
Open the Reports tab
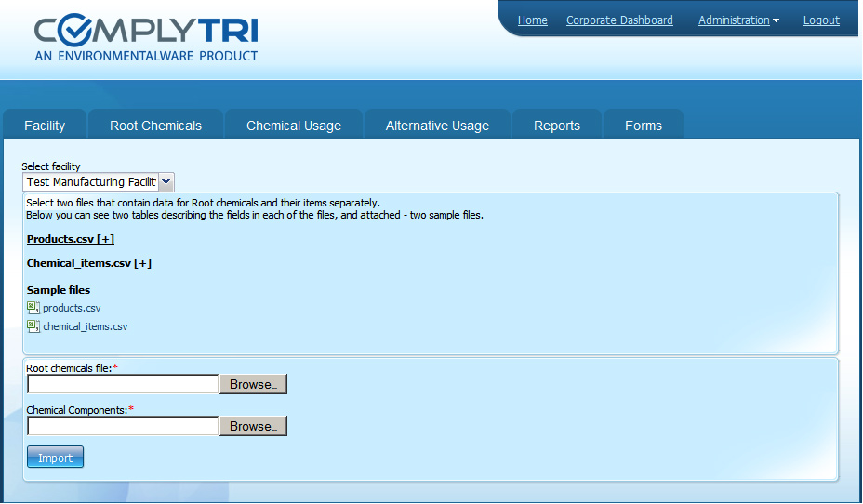click(x=557, y=126)
